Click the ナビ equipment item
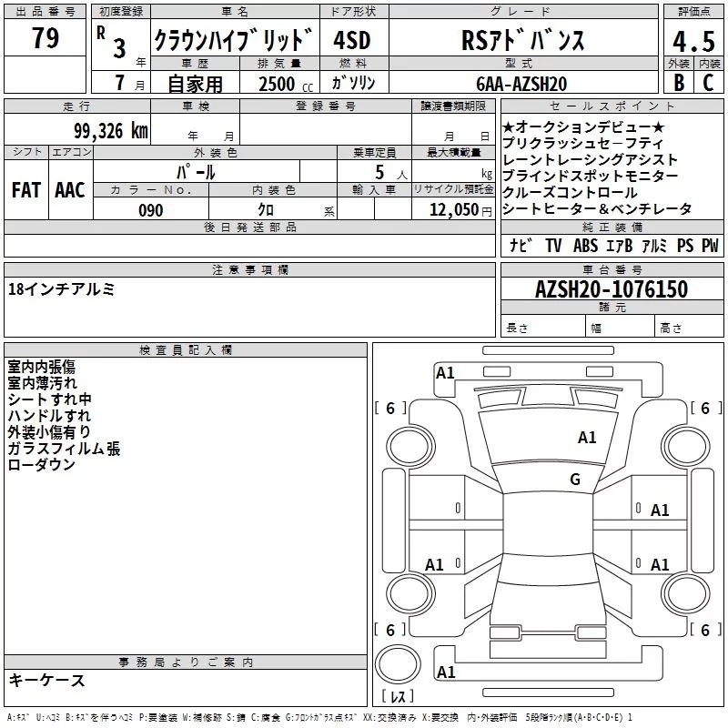The width and height of the screenshot is (728, 728). click(x=521, y=246)
